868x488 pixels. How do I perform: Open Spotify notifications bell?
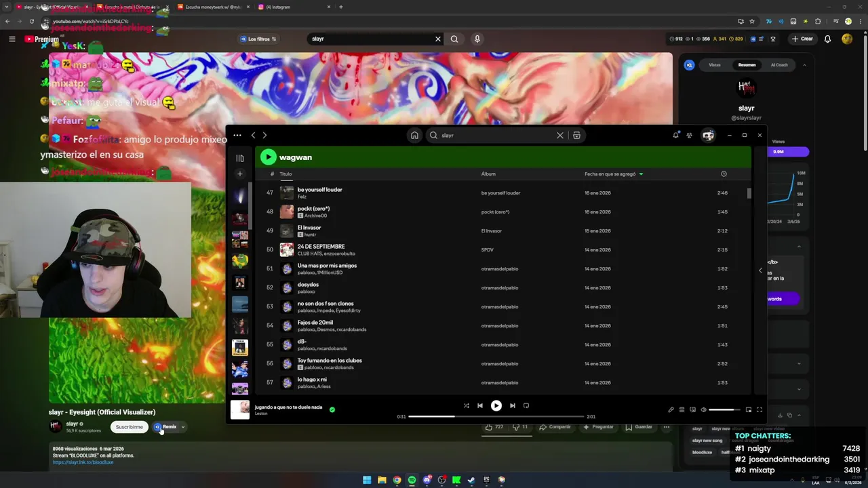(675, 135)
